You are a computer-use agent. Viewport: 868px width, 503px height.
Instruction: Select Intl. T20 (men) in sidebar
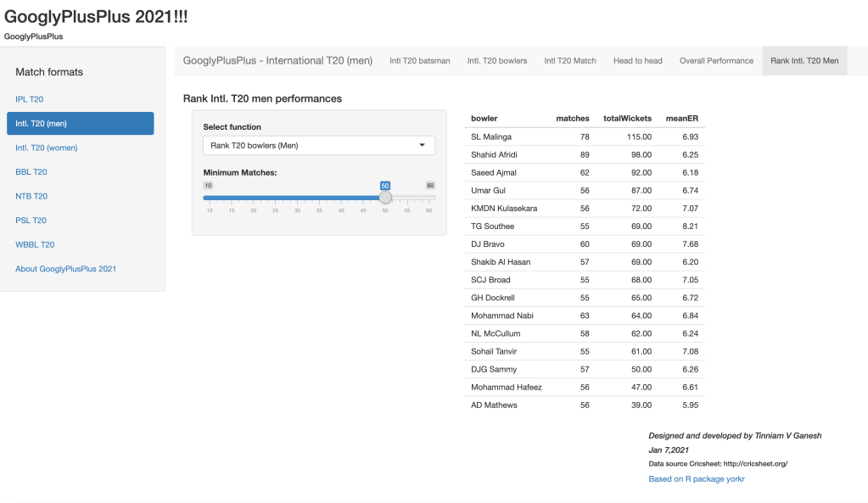(80, 124)
